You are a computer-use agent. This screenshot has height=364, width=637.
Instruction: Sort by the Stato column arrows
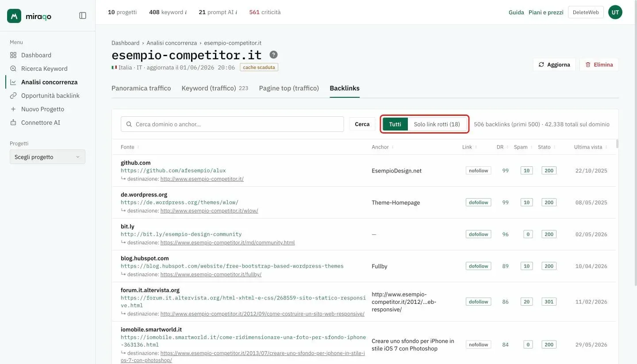click(x=553, y=147)
